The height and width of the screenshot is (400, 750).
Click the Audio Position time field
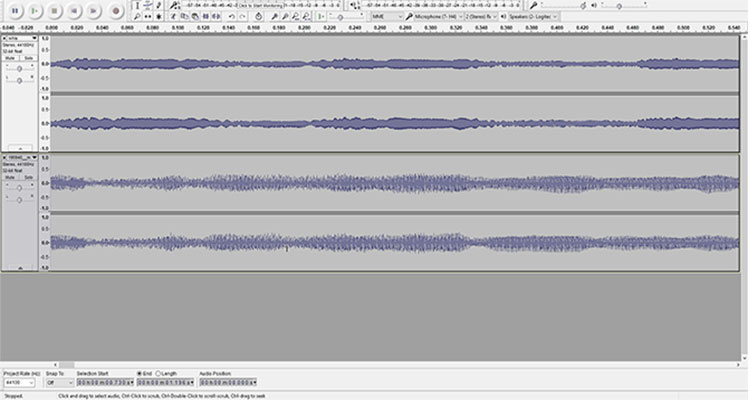pos(228,382)
